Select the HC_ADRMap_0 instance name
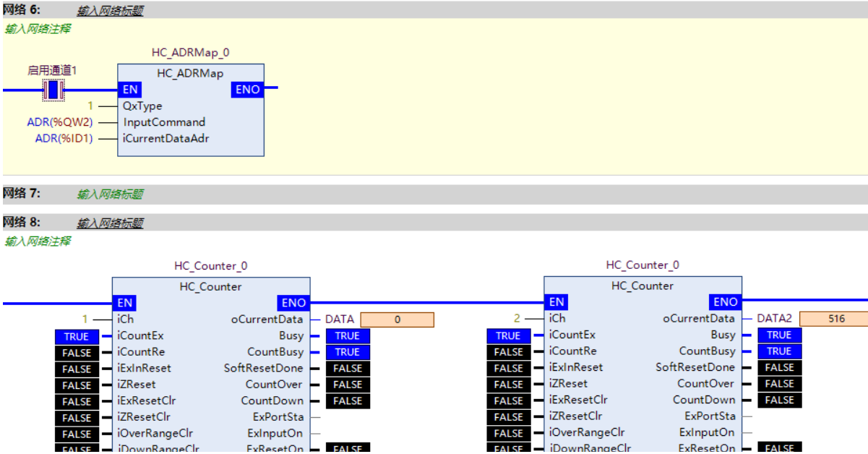 point(190,53)
